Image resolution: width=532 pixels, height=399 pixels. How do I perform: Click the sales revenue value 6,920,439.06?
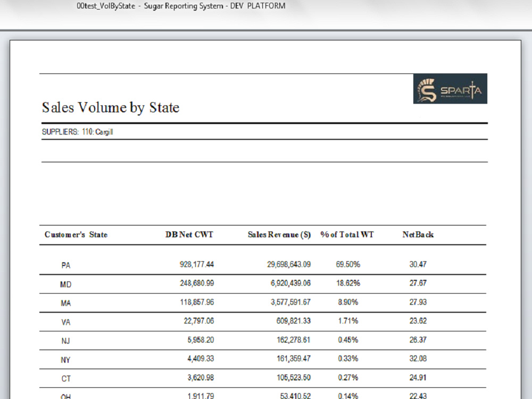point(291,283)
